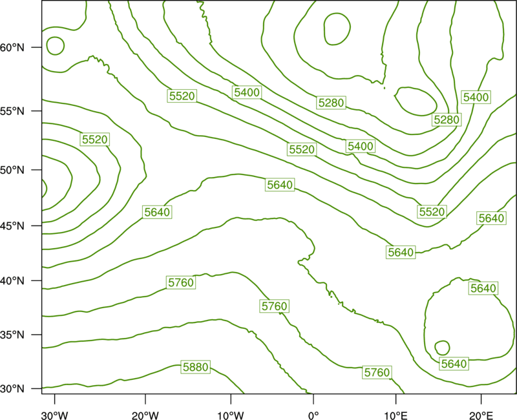This screenshot has width=517, height=420.
Task: Click the 20°E longitude tick label
Action: tap(481, 415)
